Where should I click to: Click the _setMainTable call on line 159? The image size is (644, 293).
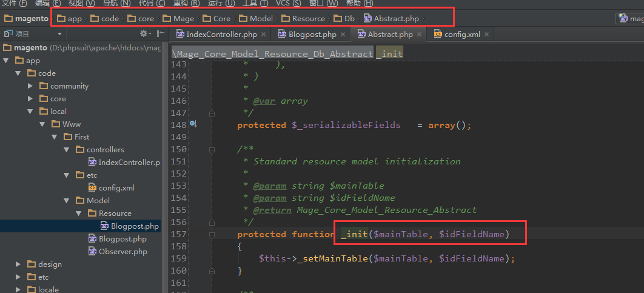pyautogui.click(x=333, y=259)
